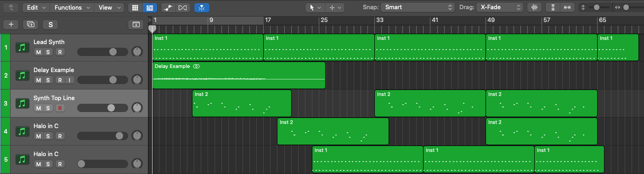Select track number 2 header

pos(6,75)
